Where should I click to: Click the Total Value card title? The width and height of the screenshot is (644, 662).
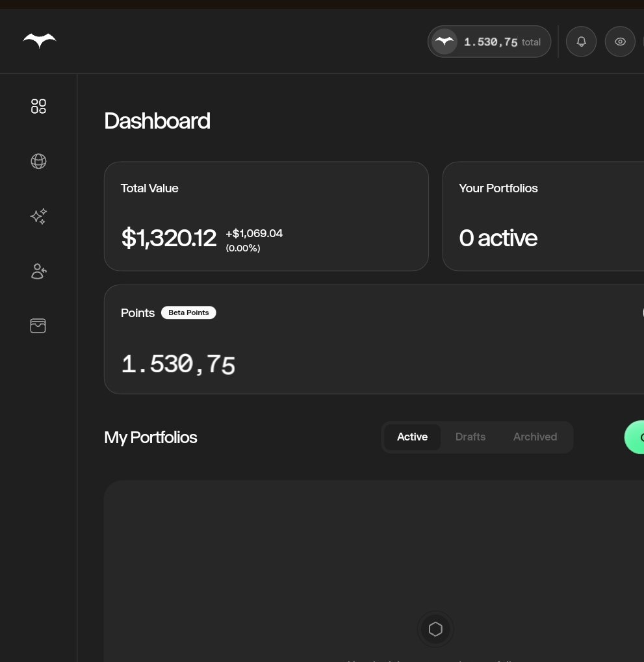pos(149,188)
